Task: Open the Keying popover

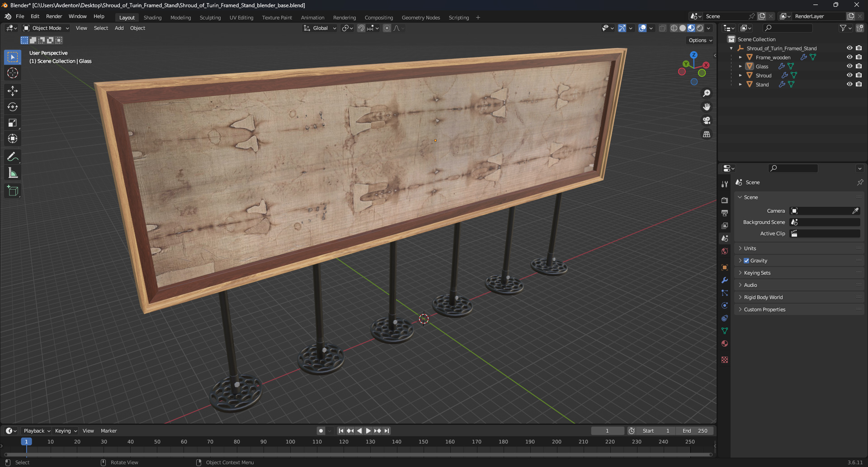Action: pos(66,431)
